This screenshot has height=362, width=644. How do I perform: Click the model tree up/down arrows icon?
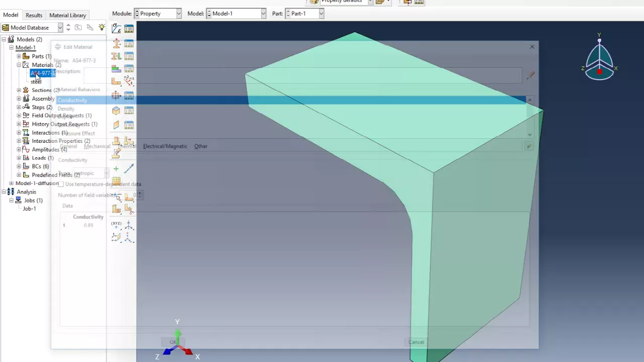click(x=68, y=28)
